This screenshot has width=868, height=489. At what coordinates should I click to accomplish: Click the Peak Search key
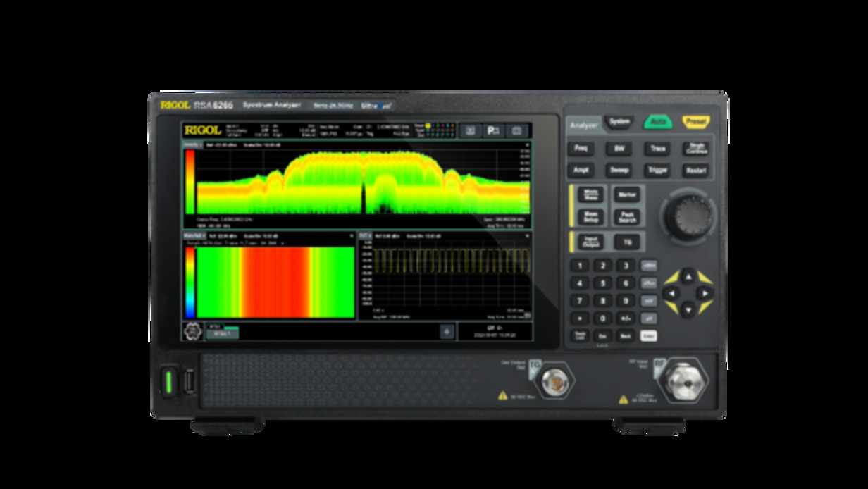626,217
